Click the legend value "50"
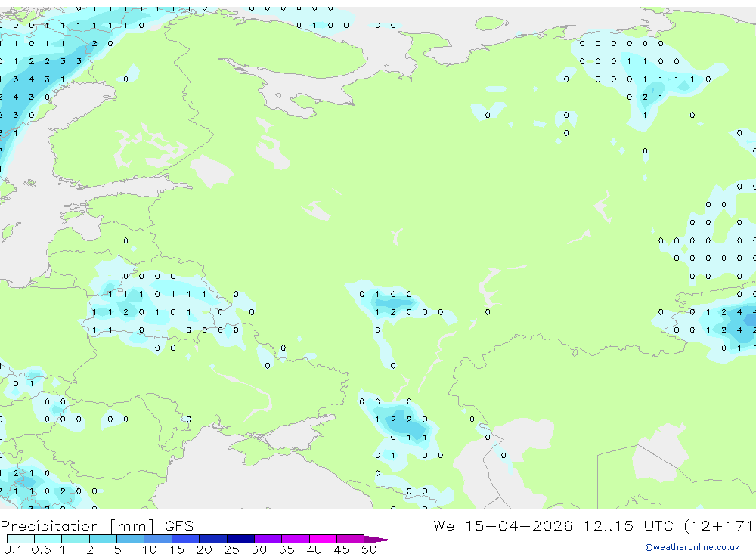Image resolution: width=756 pixels, height=554 pixels. click(369, 549)
